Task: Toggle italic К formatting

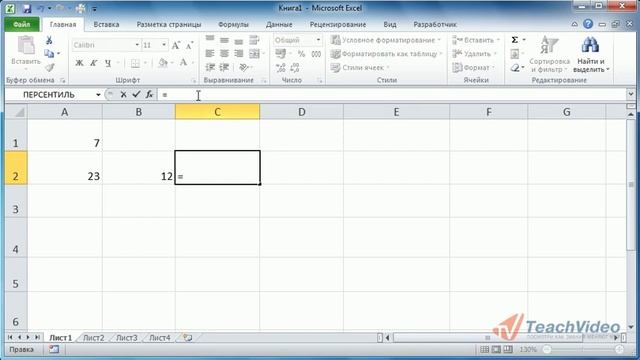Action: coord(93,63)
